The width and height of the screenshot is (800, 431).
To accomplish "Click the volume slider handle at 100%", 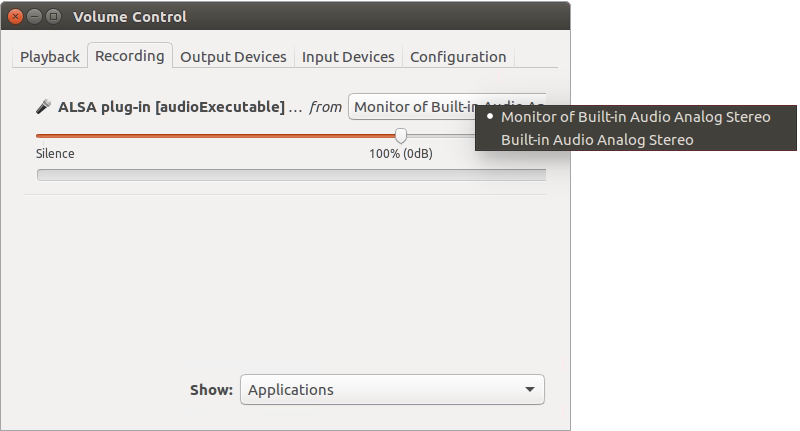I will (401, 135).
